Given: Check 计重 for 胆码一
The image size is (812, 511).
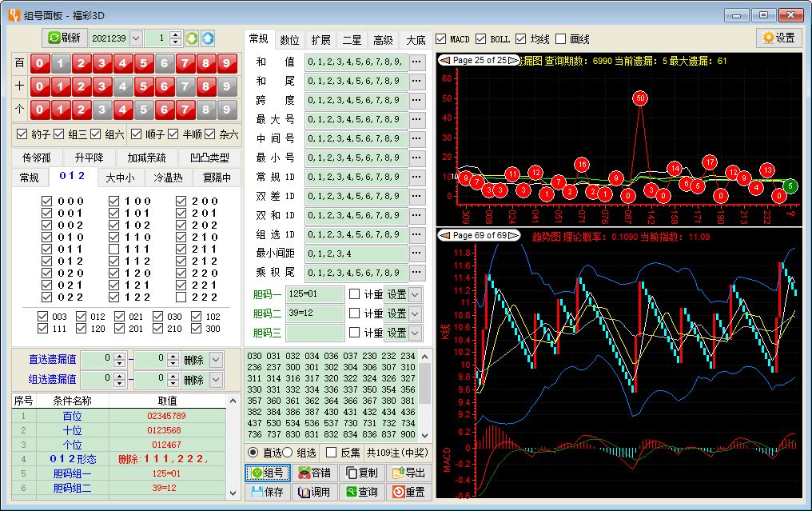Looking at the screenshot, I should coord(354,294).
